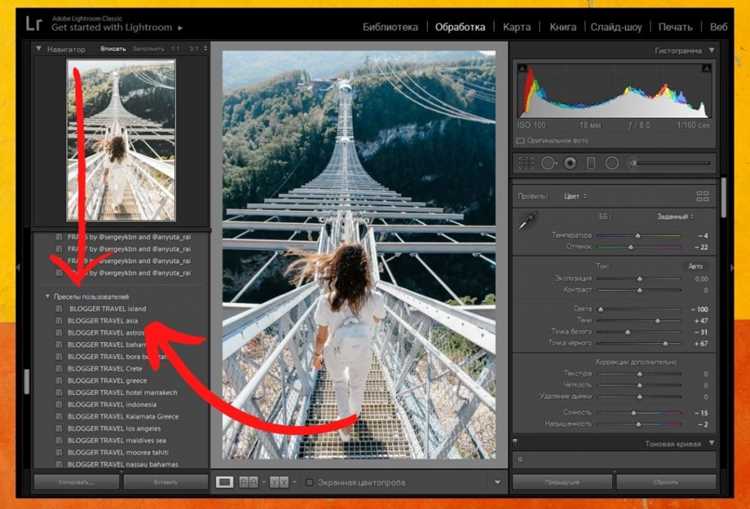Enable the Экранная цветопроба checkbox

tap(309, 483)
